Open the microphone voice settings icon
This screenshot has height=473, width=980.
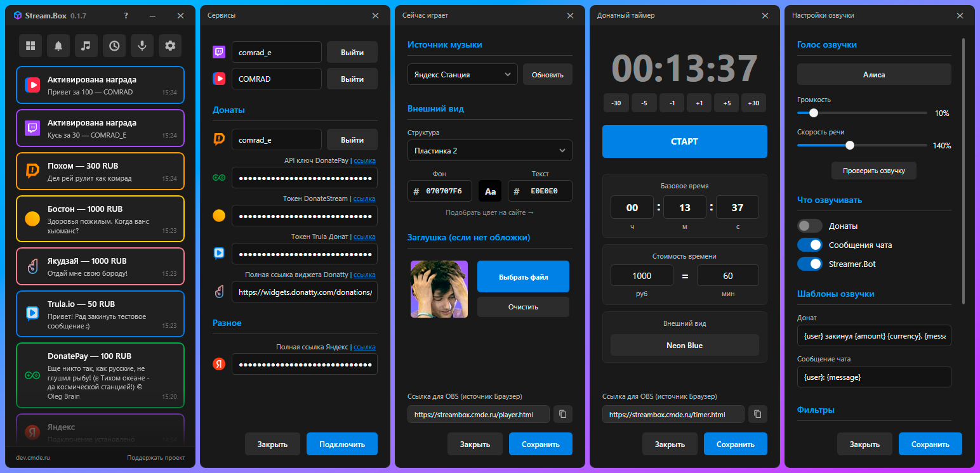click(142, 46)
